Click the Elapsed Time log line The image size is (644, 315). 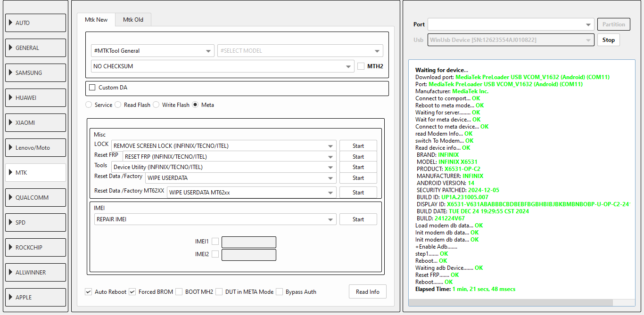(465, 289)
